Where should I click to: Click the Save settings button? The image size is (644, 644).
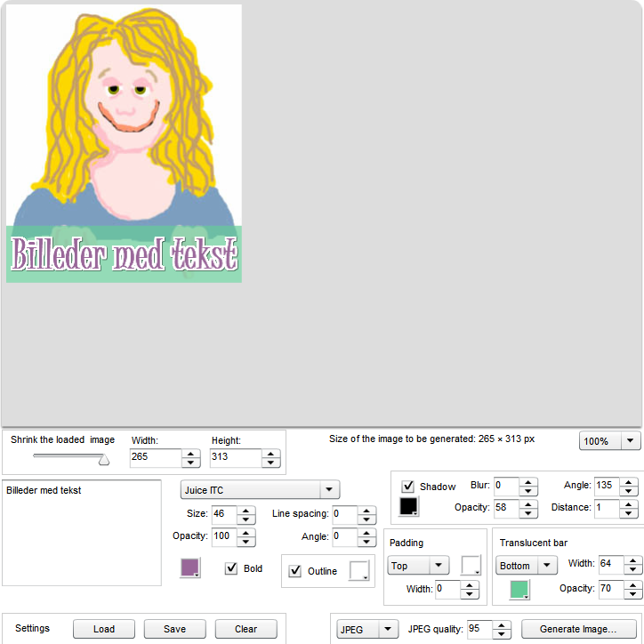pos(175,629)
